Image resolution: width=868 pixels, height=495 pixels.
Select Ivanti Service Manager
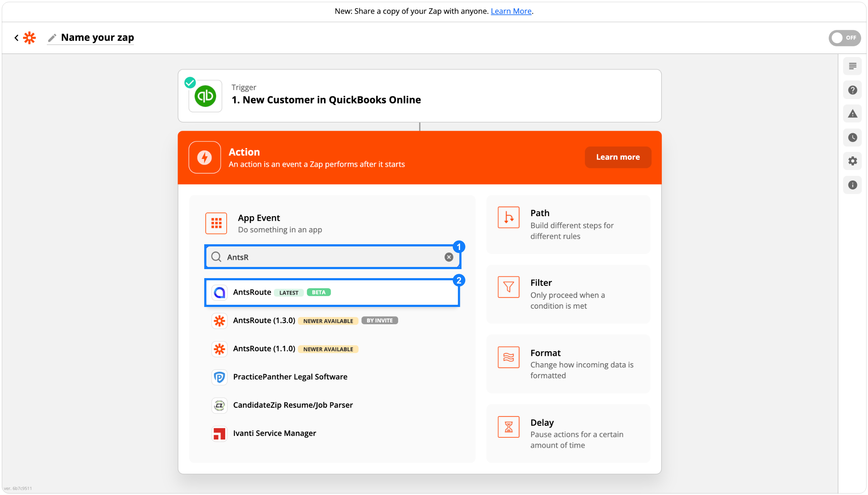332,433
